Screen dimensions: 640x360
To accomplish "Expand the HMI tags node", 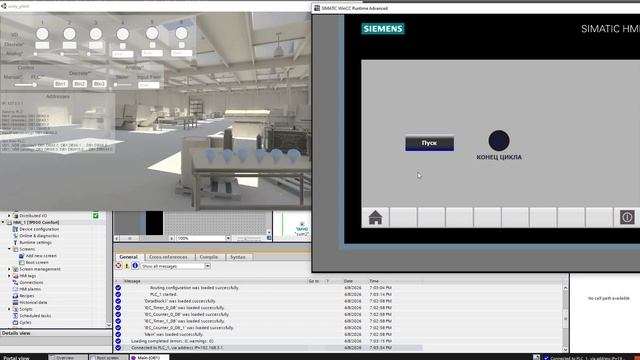I will coord(9,276).
